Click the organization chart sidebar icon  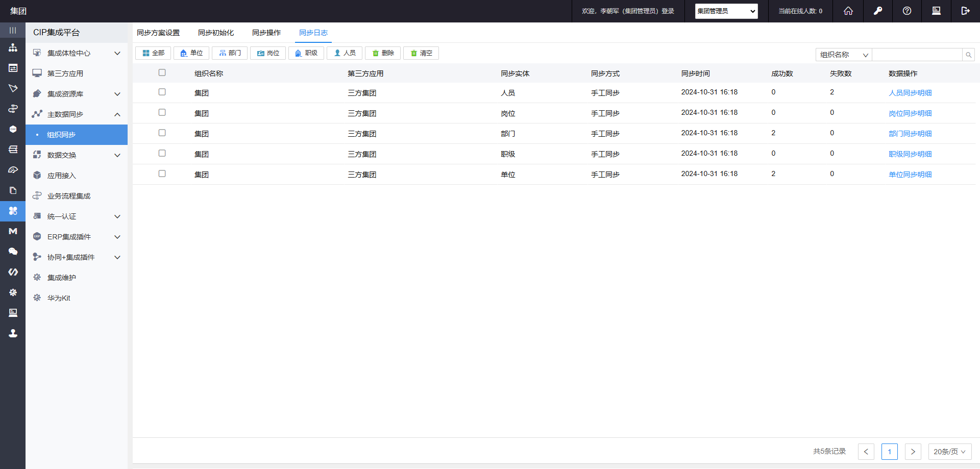pos(13,47)
